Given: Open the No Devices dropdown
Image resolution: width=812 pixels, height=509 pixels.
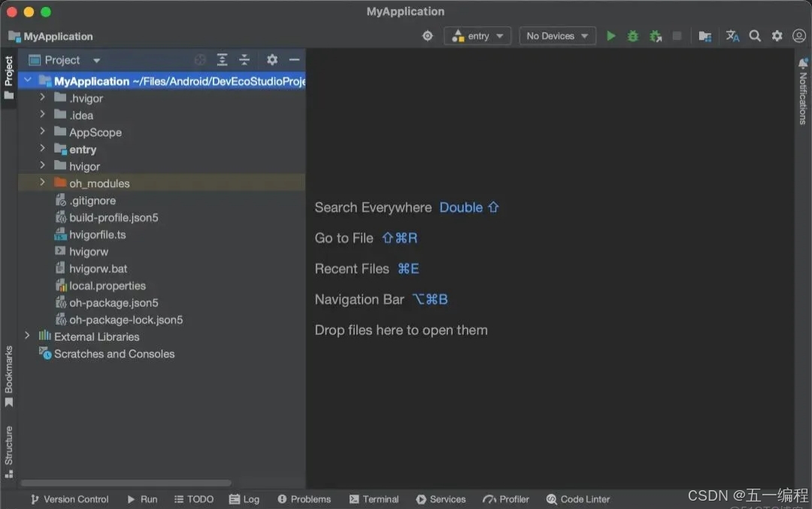Looking at the screenshot, I should (x=557, y=36).
